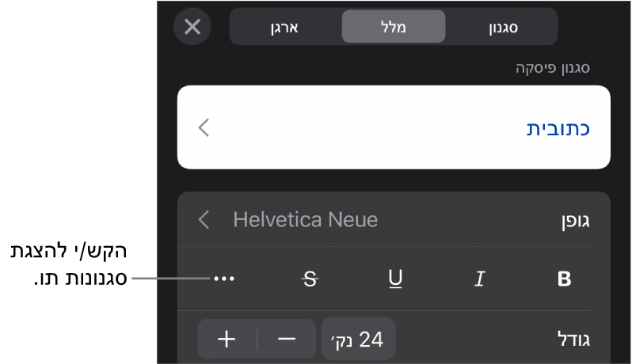
Task: Open the כתובית paragraph style
Action: 559,128
